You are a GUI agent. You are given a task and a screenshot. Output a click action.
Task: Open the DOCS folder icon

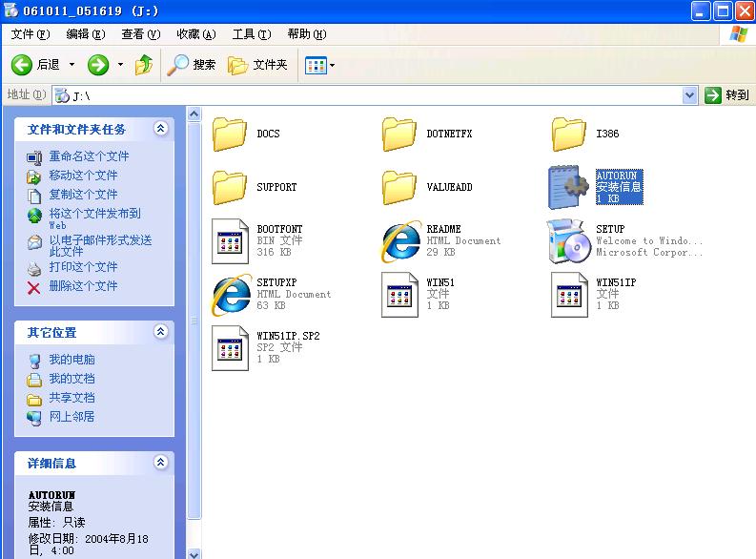pos(229,135)
